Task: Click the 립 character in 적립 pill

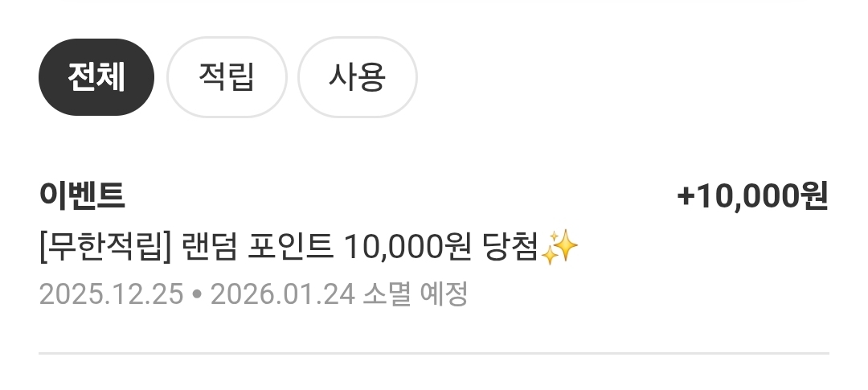Action: [240, 77]
